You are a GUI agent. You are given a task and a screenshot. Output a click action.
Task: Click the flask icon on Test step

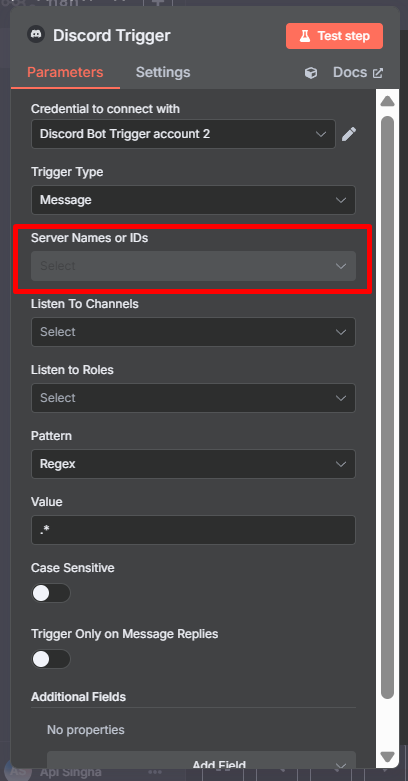[305, 36]
